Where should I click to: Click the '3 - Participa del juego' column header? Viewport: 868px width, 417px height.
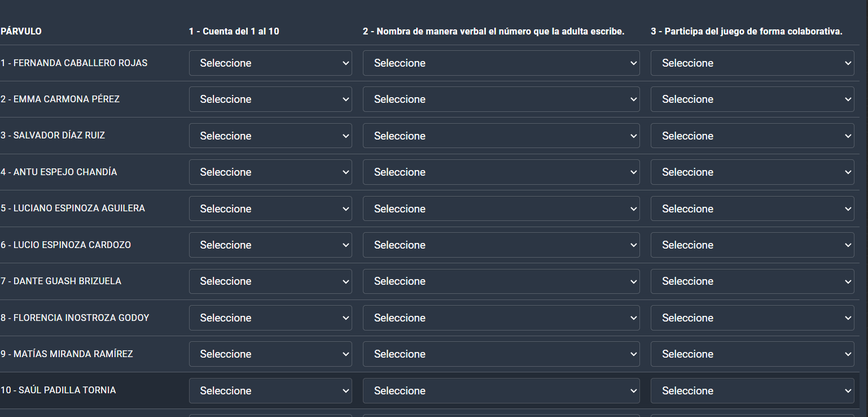(746, 32)
